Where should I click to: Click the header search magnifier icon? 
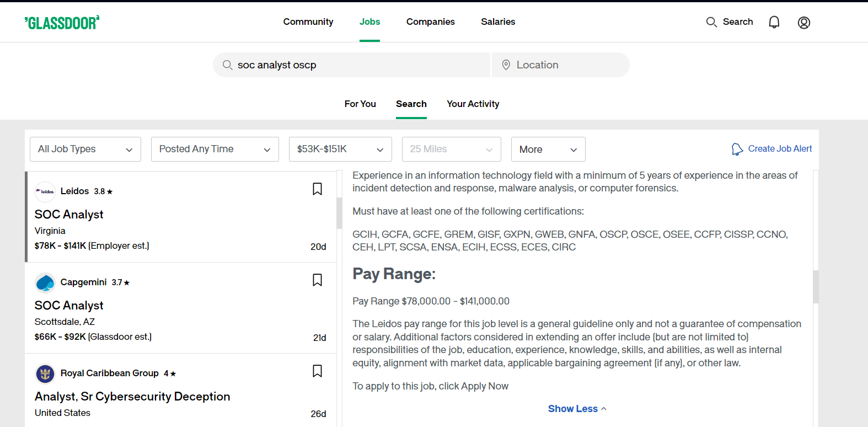pyautogui.click(x=711, y=22)
